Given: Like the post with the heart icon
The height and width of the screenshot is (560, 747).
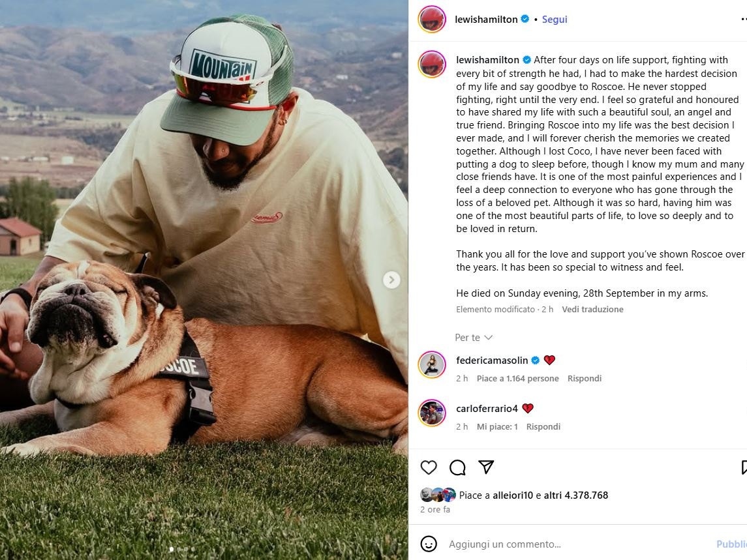Looking at the screenshot, I should 429,467.
